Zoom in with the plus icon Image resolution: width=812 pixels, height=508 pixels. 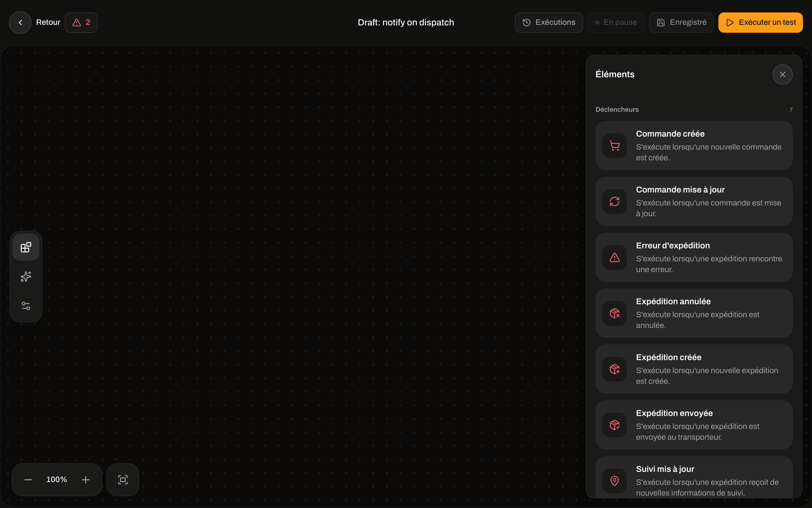click(85, 480)
